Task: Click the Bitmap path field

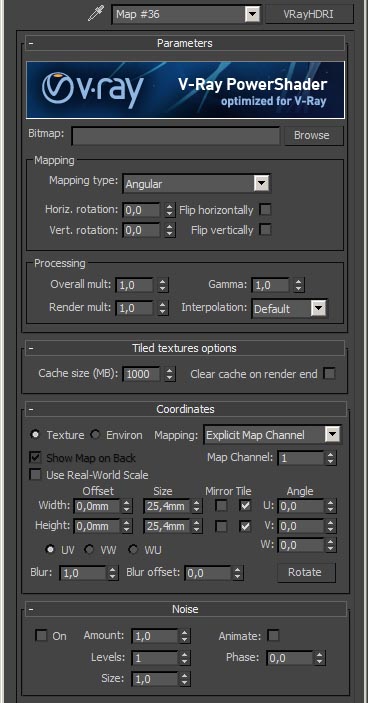Action: pyautogui.click(x=176, y=136)
